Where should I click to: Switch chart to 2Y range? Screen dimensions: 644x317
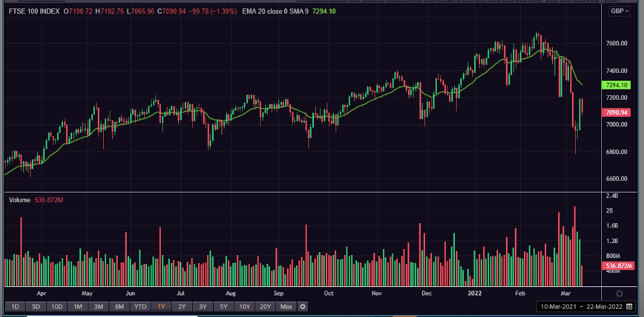(182, 307)
